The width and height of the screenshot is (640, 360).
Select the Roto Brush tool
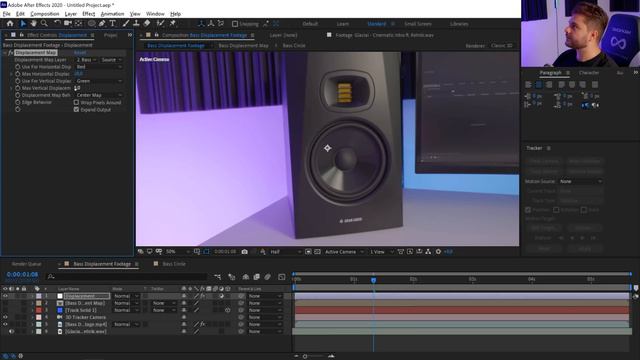click(x=160, y=24)
